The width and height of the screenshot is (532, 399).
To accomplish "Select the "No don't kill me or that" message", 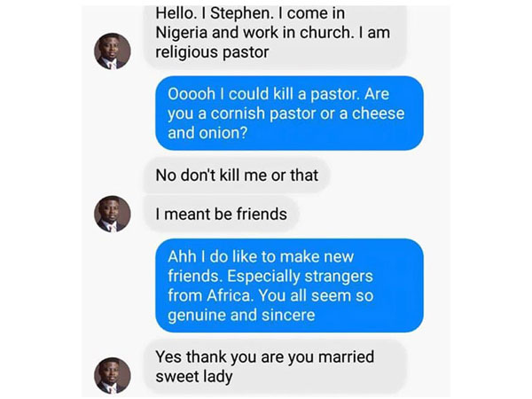I will pos(237,175).
